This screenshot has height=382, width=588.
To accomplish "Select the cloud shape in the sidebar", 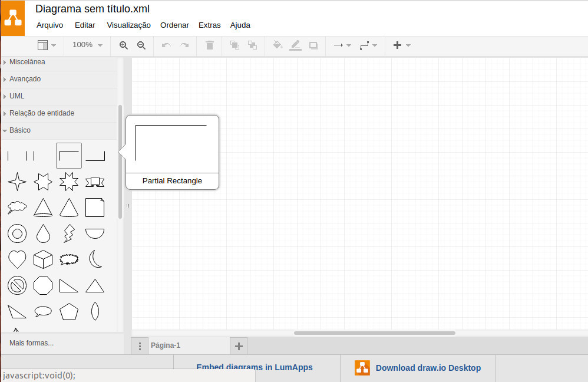I will pyautogui.click(x=17, y=207).
